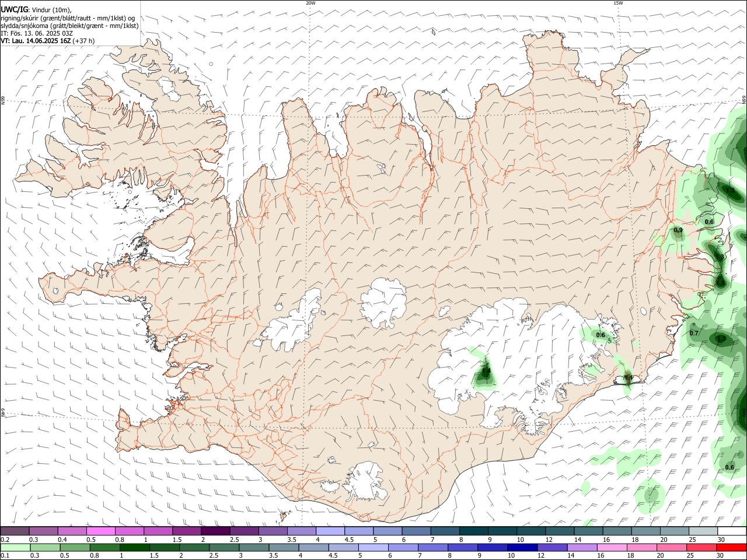Pick the bright magenta 0.5 swatch in the top legend row
The image size is (747, 560).
100,531
